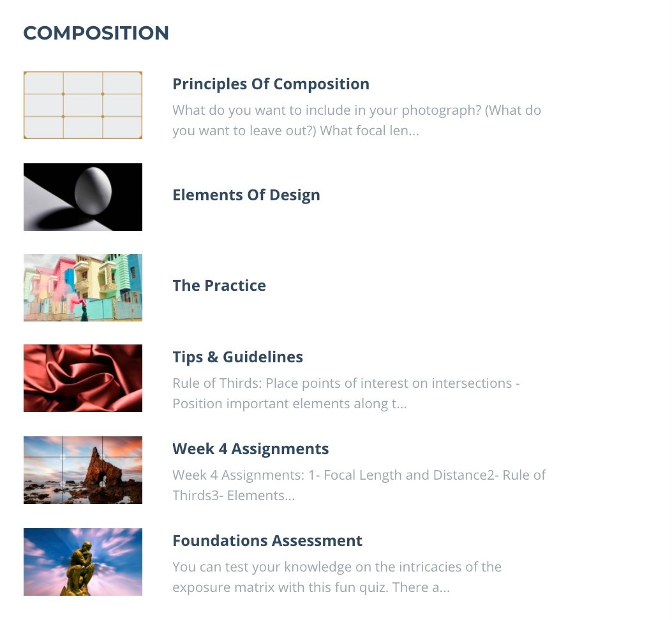Click the COMPOSITION section heading
This screenshot has height=620, width=672.
96,33
